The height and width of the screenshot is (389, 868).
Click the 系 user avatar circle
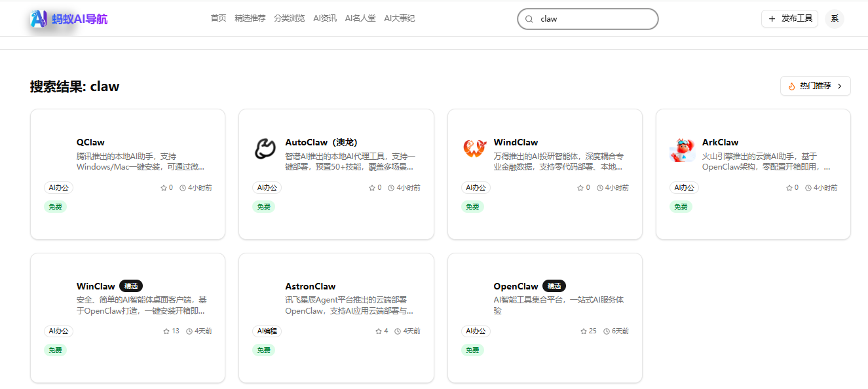pyautogui.click(x=835, y=18)
